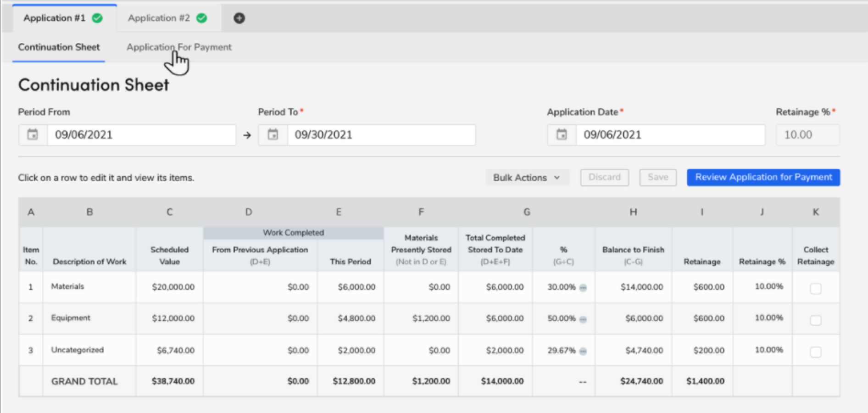Image resolution: width=868 pixels, height=413 pixels.
Task: Click scheduled value $12,000.00
Action: coord(173,318)
